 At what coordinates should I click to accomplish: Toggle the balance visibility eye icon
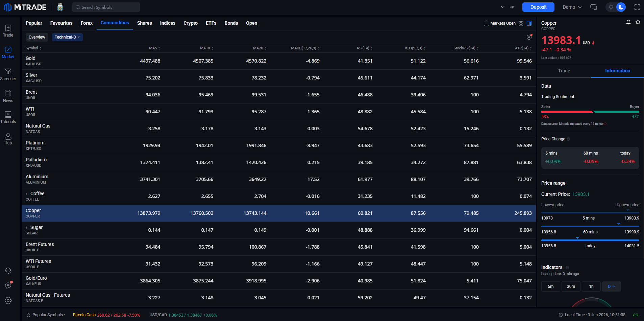pyautogui.click(x=512, y=7)
